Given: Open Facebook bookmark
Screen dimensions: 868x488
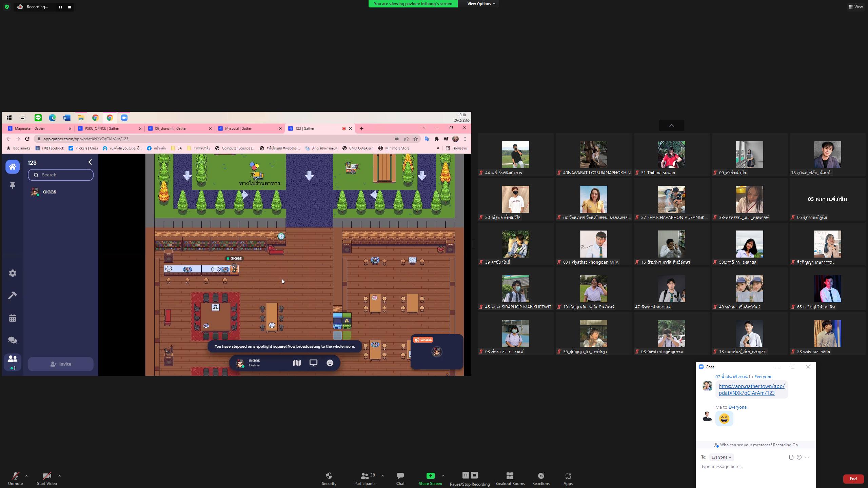Looking at the screenshot, I should (x=50, y=148).
